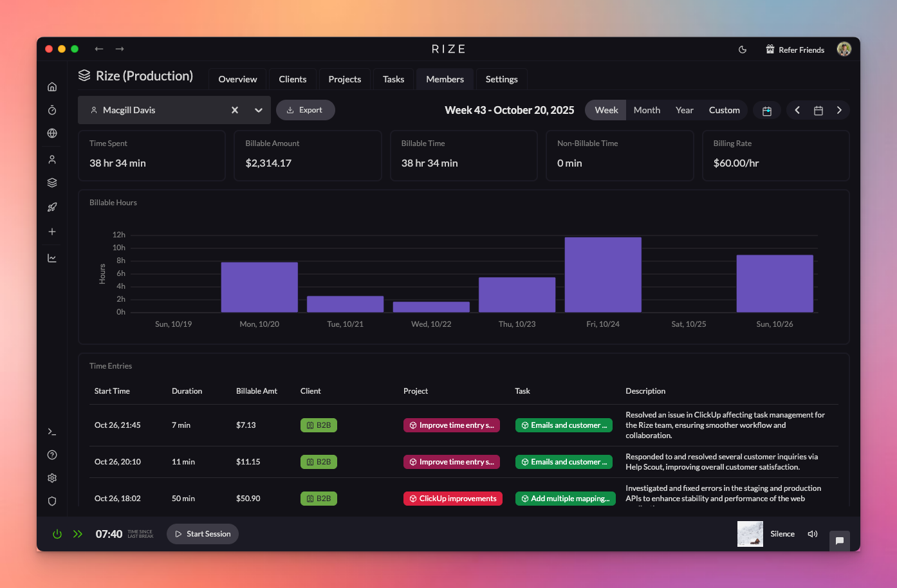Toggle dark mode with moon icon

743,50
